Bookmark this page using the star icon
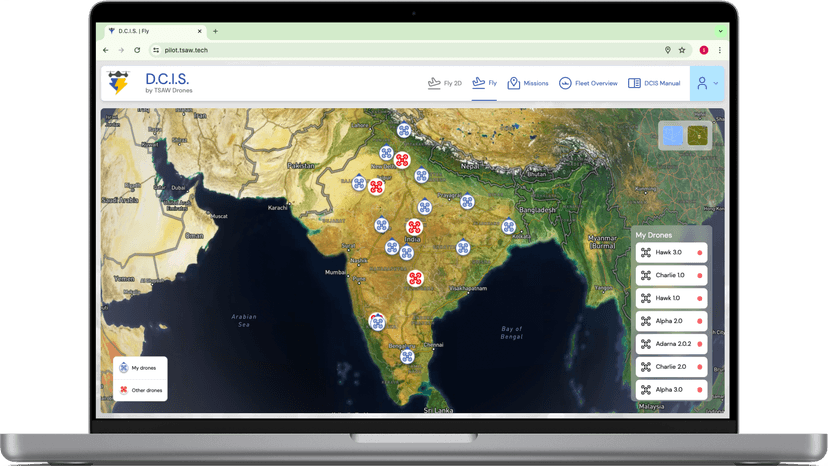This screenshot has width=828, height=466. coord(682,50)
